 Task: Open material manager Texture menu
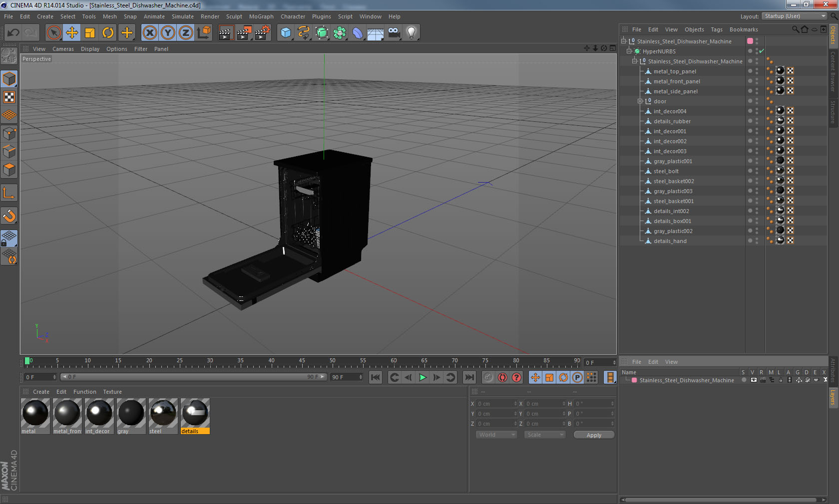pos(112,392)
